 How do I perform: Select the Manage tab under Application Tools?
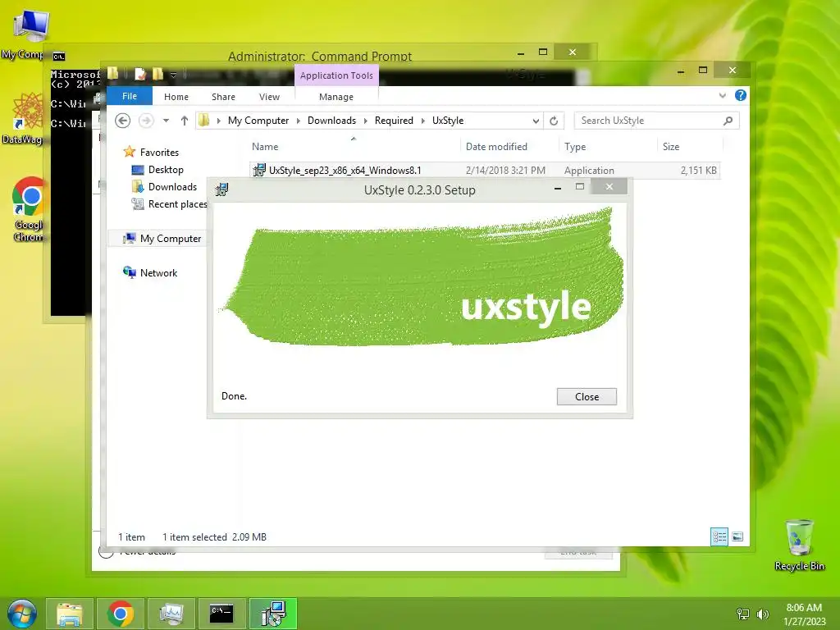click(x=336, y=97)
